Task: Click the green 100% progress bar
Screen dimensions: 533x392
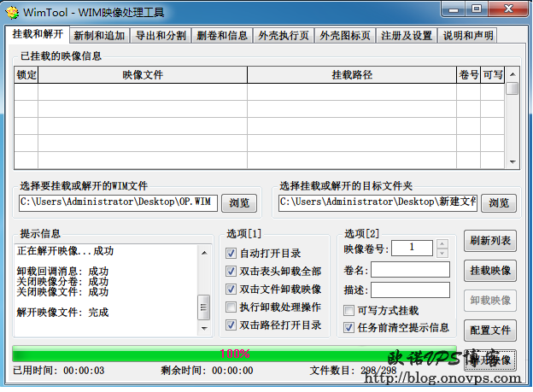Action: point(235,354)
